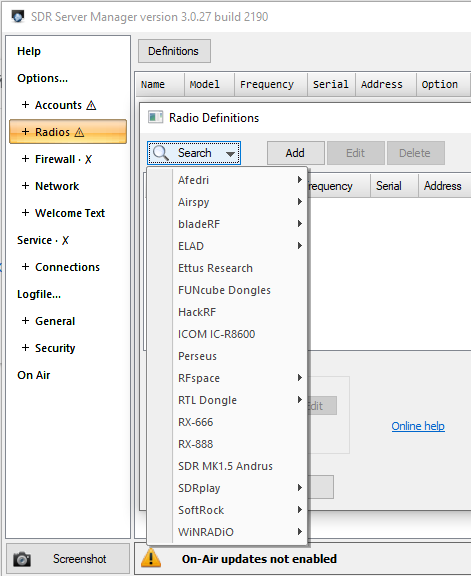Open the Search dropdown arrow
The width and height of the screenshot is (471, 576).
(x=230, y=154)
